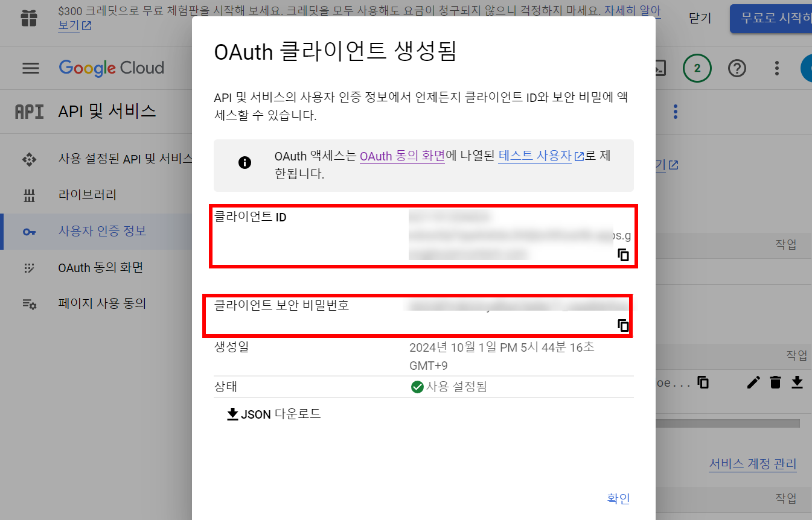Copy the client ID value
812x520 pixels.
pyautogui.click(x=624, y=255)
